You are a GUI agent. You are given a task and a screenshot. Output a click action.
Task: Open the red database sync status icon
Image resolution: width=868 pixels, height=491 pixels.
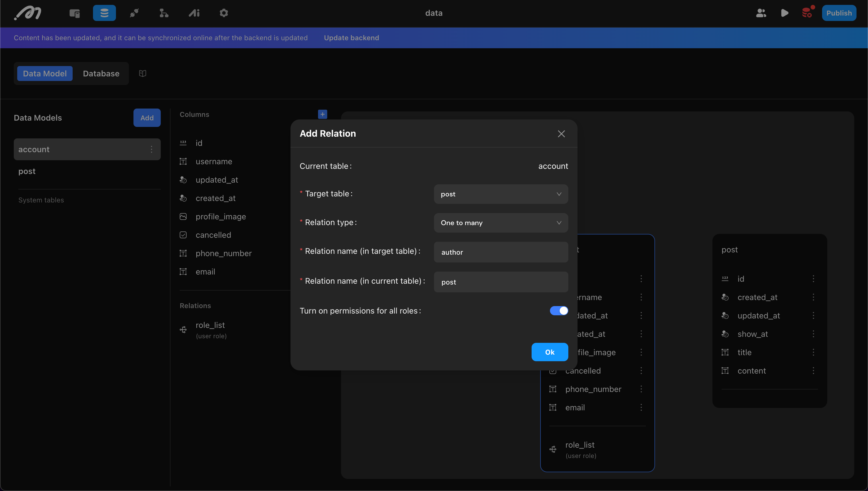click(x=808, y=12)
